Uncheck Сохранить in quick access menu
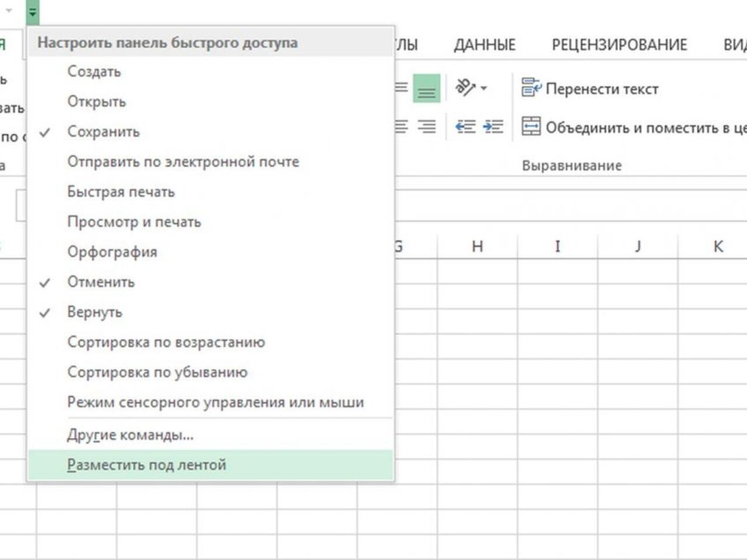This screenshot has height=560, width=747. pos(103,132)
